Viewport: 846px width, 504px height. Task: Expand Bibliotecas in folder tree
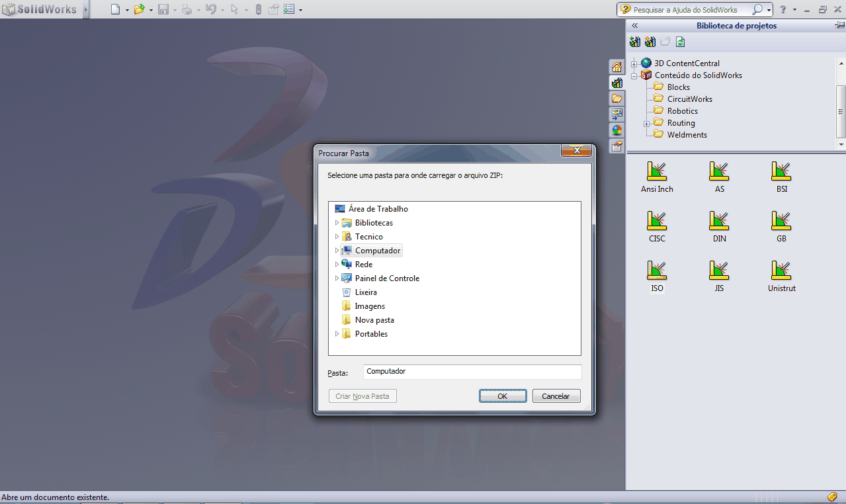click(337, 223)
